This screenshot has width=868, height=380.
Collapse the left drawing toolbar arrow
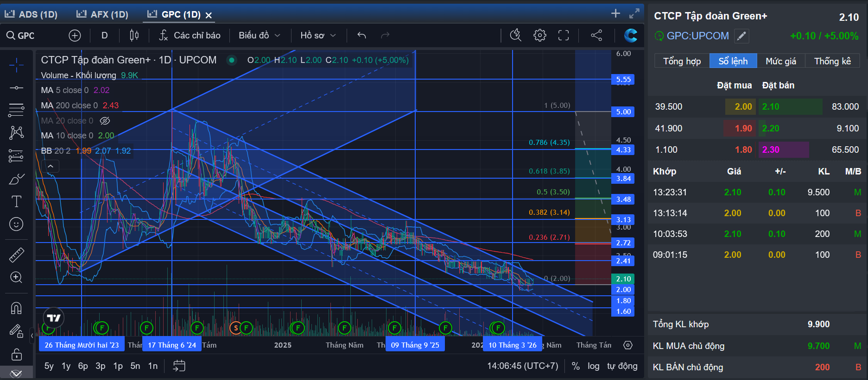click(x=32, y=336)
